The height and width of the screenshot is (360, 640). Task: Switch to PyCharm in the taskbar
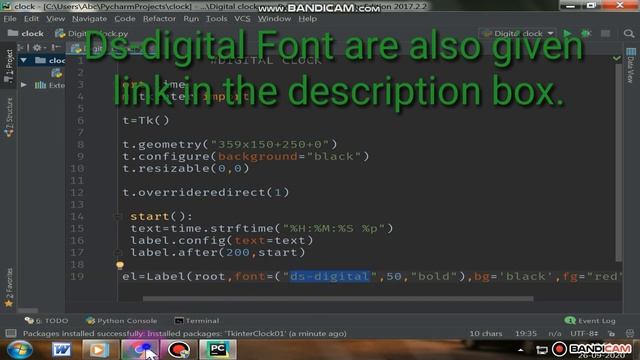217,350
